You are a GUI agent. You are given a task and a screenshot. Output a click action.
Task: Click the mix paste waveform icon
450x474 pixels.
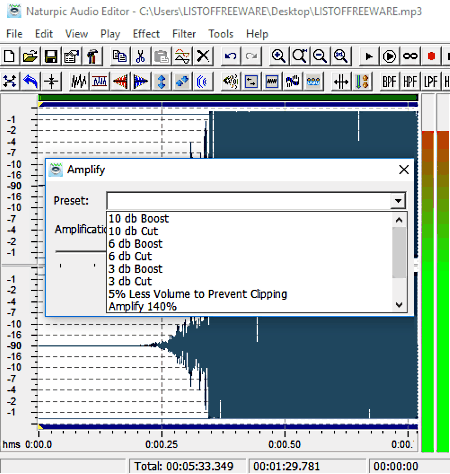[x=182, y=56]
